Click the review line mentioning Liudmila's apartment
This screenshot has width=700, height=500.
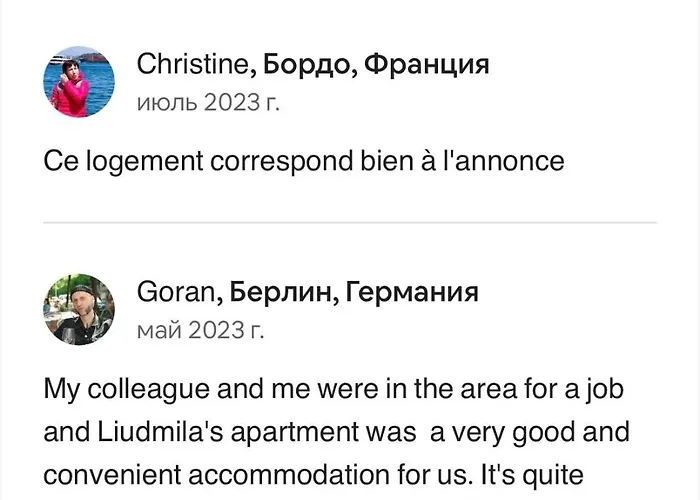click(336, 432)
